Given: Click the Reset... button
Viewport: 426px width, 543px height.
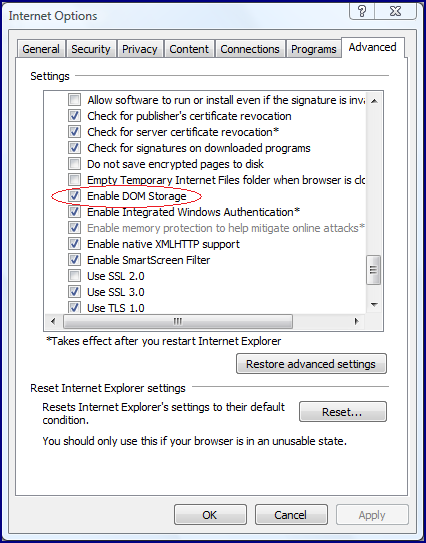Looking at the screenshot, I should 343,412.
